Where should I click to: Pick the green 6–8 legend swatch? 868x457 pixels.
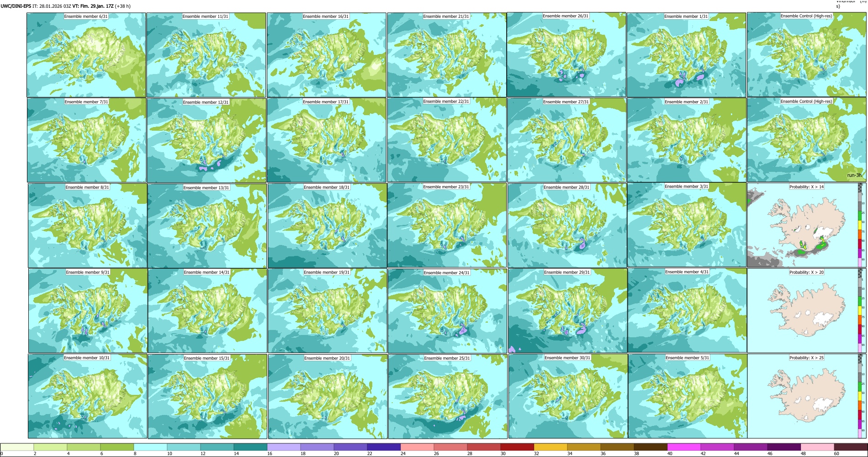point(117,447)
